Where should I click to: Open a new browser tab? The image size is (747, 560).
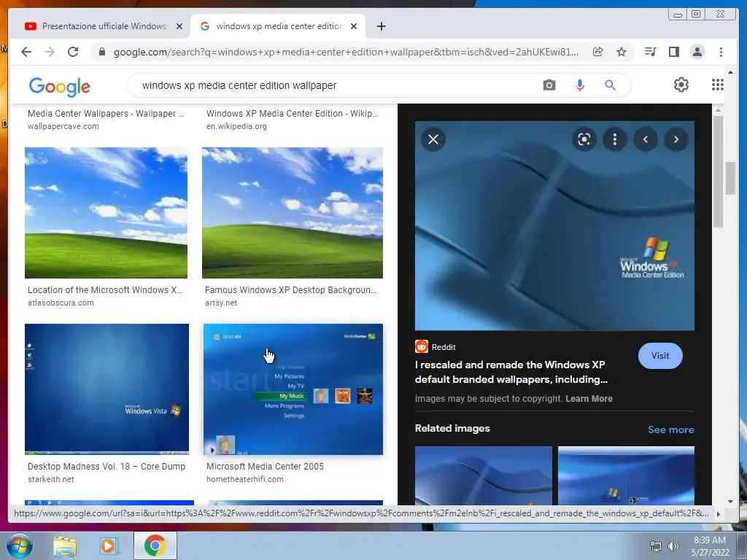click(381, 26)
